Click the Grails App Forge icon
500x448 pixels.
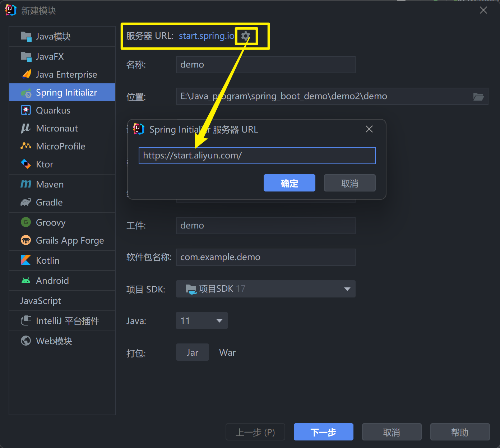click(26, 240)
